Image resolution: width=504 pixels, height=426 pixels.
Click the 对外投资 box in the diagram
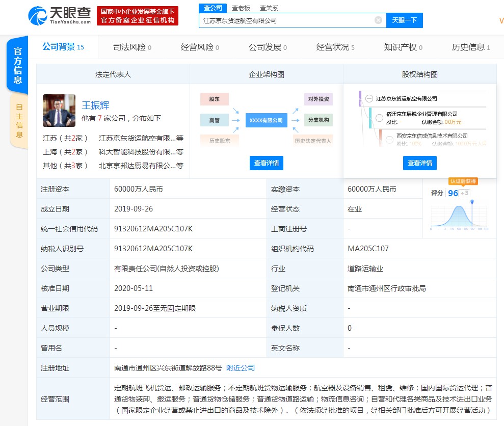click(319, 99)
